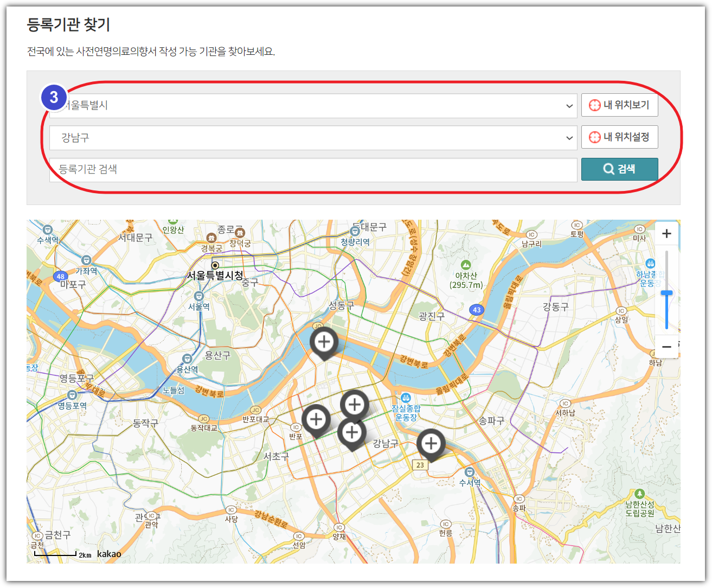Click the kakao logo on the map

click(x=109, y=554)
